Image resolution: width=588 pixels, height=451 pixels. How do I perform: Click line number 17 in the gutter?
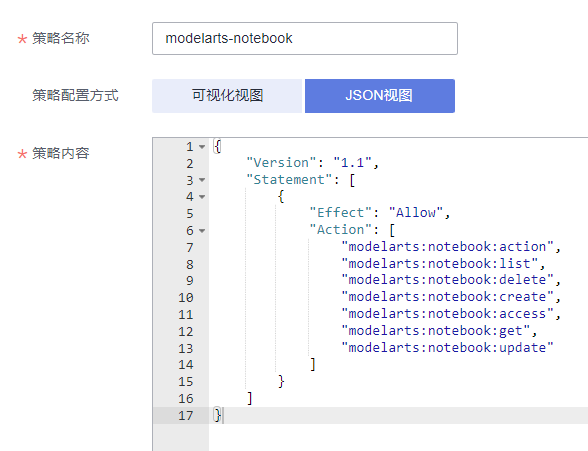pos(186,415)
